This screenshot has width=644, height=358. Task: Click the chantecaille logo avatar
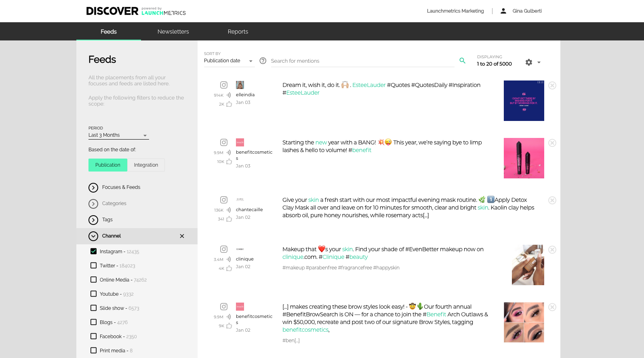[x=240, y=200]
